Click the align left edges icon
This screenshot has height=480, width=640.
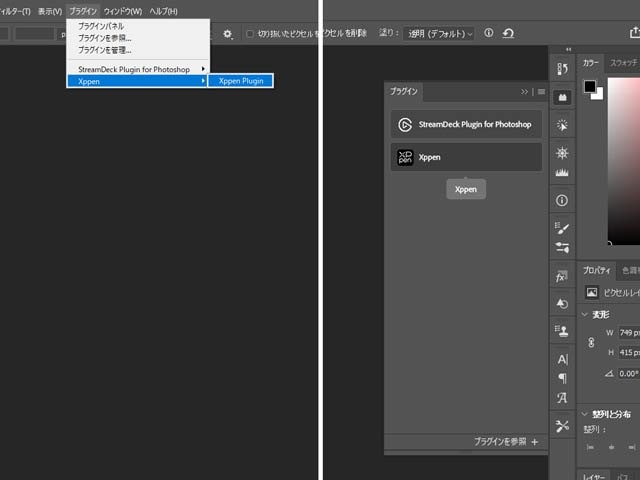click(x=590, y=447)
